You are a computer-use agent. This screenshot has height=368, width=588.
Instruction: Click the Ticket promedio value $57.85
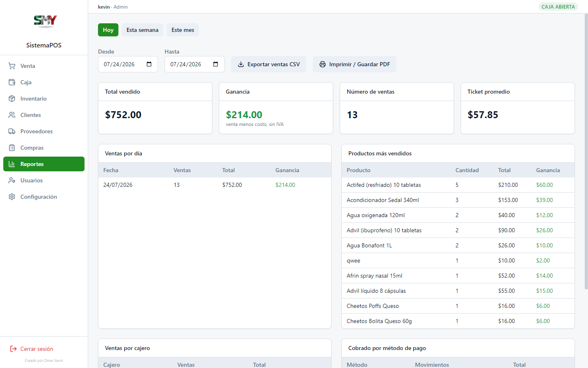(483, 115)
